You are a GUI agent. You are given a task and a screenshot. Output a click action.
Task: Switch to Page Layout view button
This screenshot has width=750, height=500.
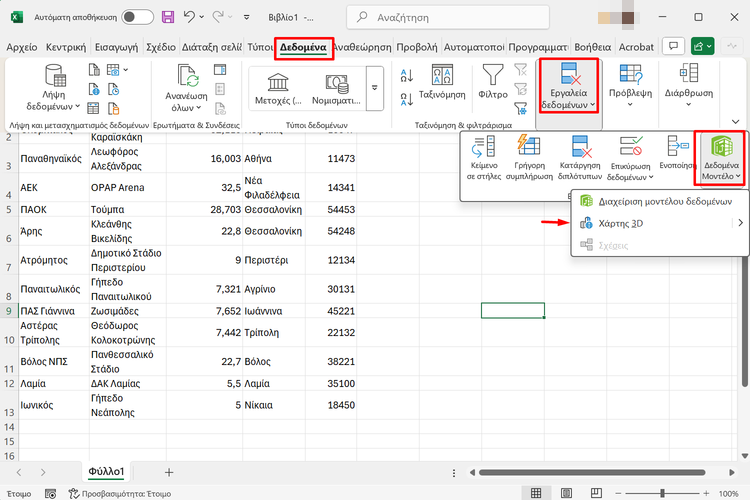pyautogui.click(x=566, y=493)
